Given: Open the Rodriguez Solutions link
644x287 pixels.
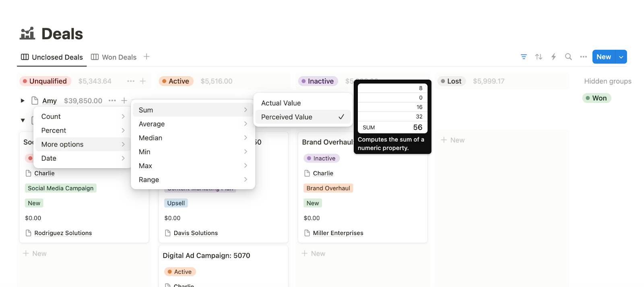Looking at the screenshot, I should point(63,233).
